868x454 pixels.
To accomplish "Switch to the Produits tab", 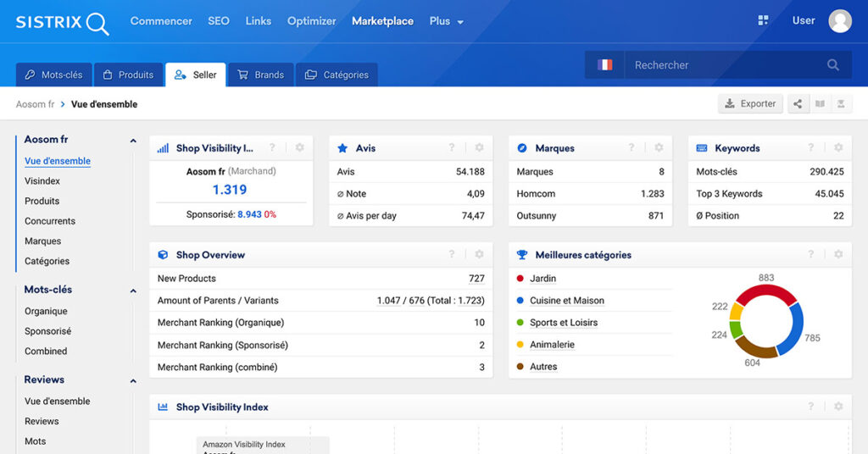I will (128, 75).
